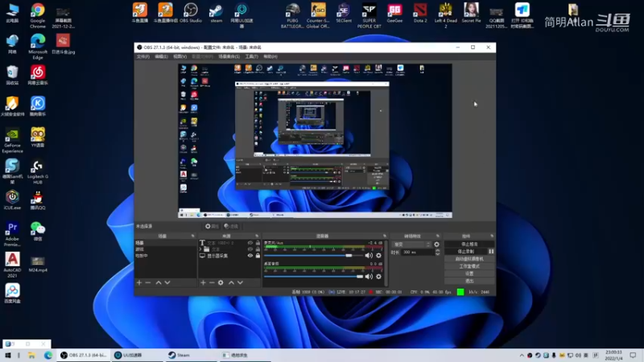The width and height of the screenshot is (644, 362).
Task: Mute the 桌面音频 speaker icon
Action: (x=369, y=276)
